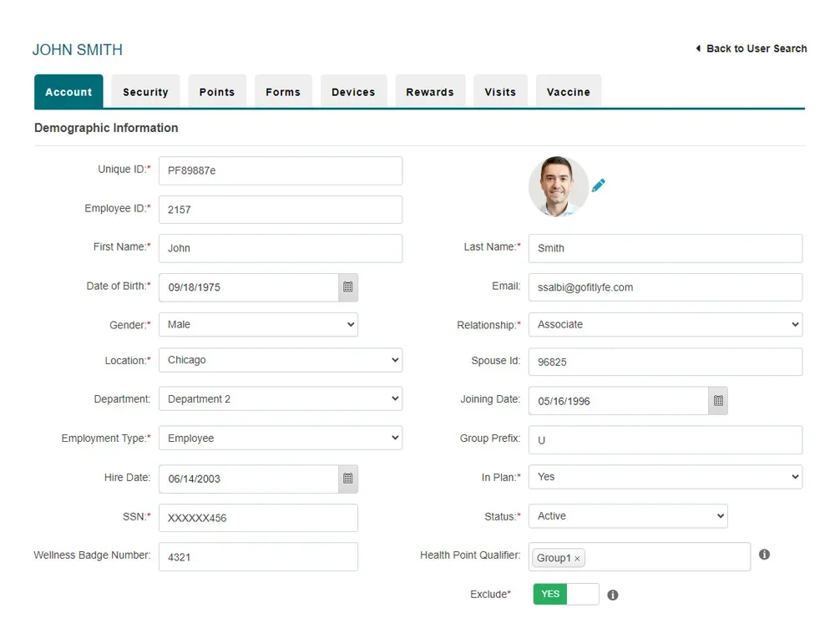
Task: Click inside the Wellness Badge Number field
Action: [258, 556]
